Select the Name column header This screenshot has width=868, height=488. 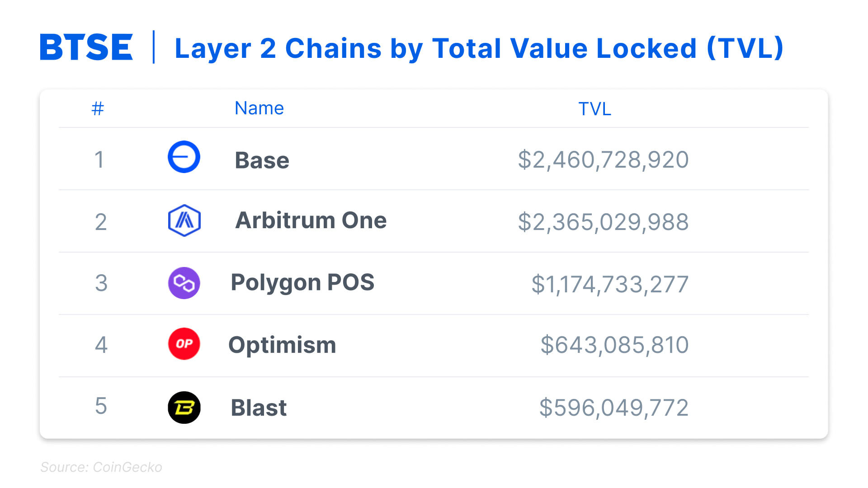click(x=259, y=108)
